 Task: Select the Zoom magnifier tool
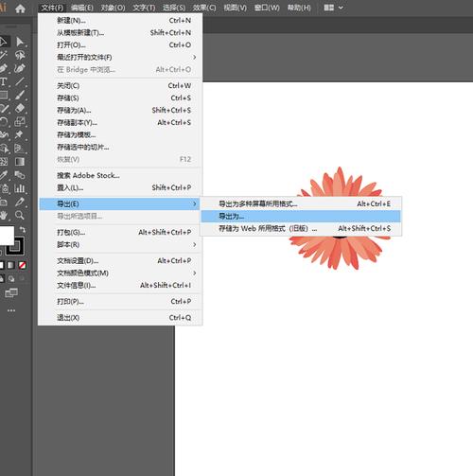pos(20,216)
